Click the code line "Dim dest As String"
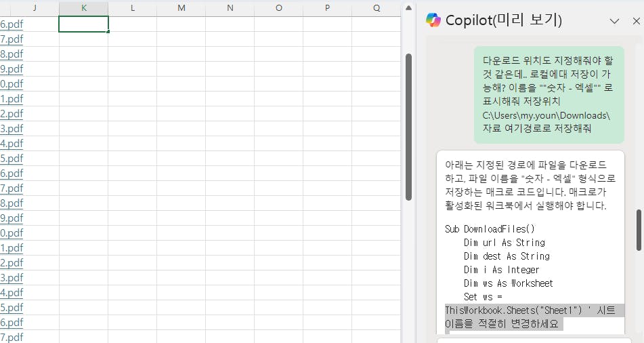644x343 pixels. 507,256
